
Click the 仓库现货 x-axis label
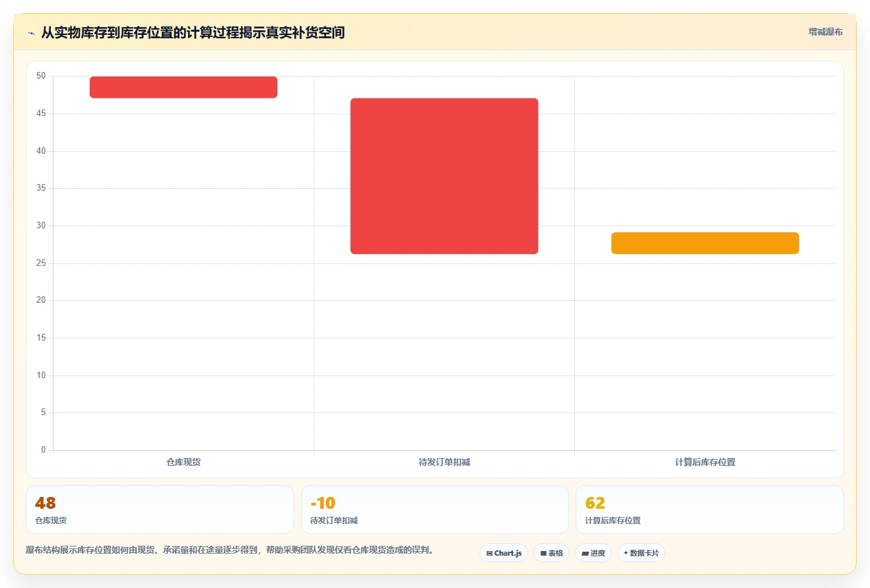click(x=184, y=462)
